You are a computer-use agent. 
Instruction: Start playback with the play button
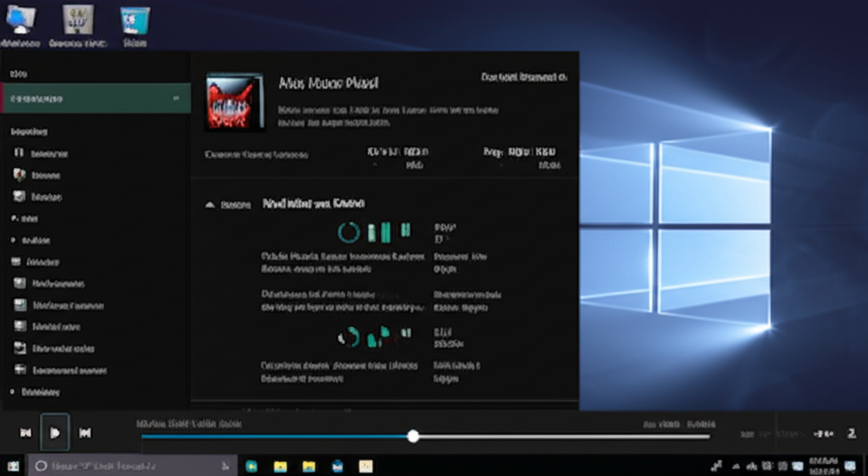[x=55, y=432]
